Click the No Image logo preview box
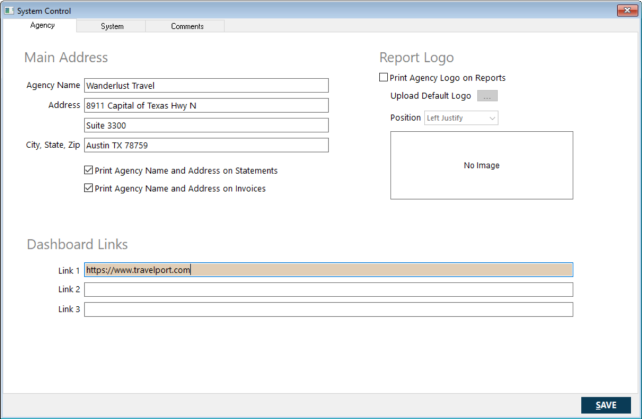The width and height of the screenshot is (642, 419). tap(482, 165)
